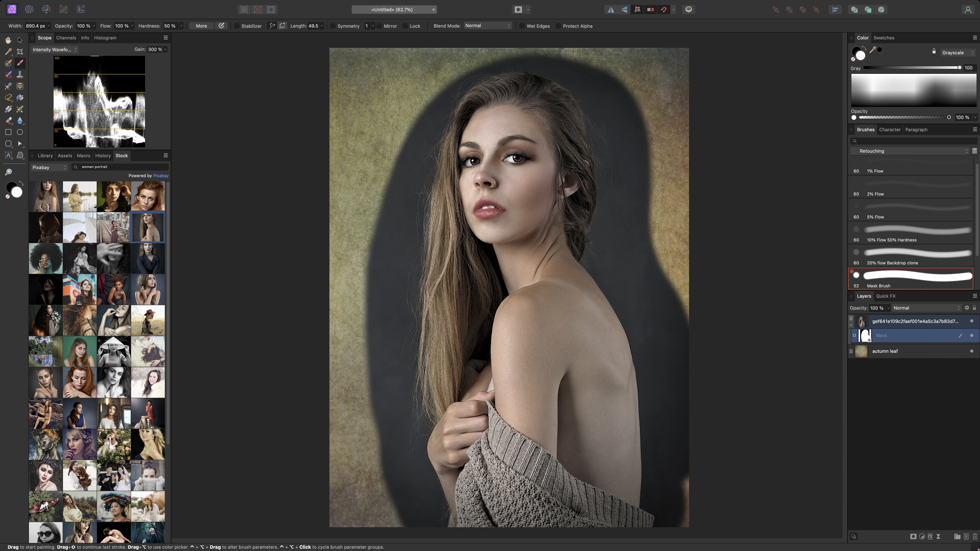Open the Grayscale color model dropdown

pos(958,52)
